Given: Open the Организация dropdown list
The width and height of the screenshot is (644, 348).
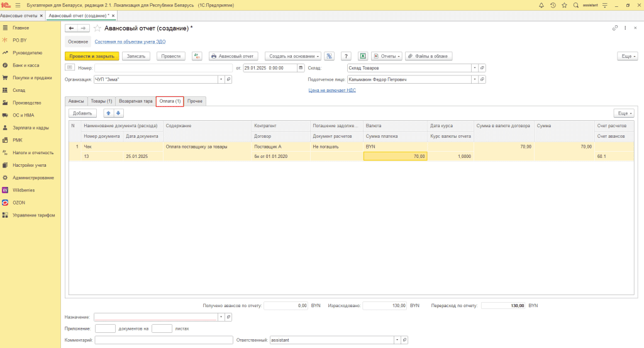Looking at the screenshot, I should click(x=220, y=80).
